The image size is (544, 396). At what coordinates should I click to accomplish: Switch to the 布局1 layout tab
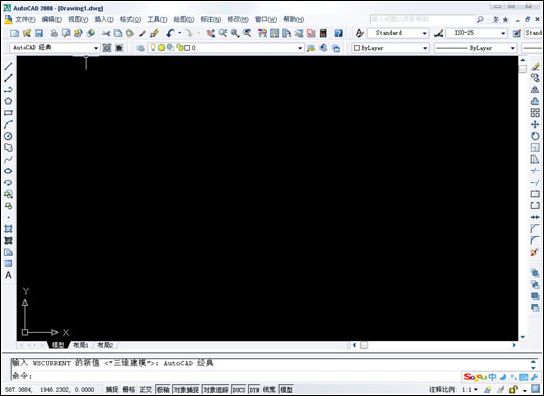tap(81, 345)
